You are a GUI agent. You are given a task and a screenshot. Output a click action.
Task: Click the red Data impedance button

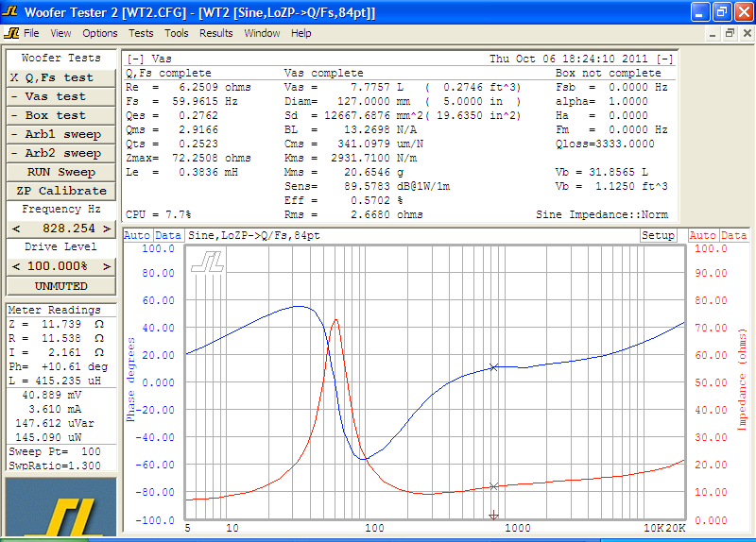point(734,235)
